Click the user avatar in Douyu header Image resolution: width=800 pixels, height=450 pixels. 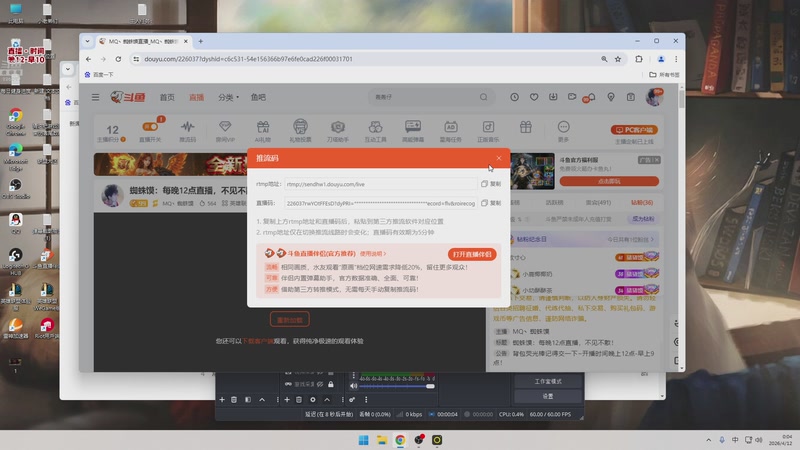pyautogui.click(x=654, y=97)
